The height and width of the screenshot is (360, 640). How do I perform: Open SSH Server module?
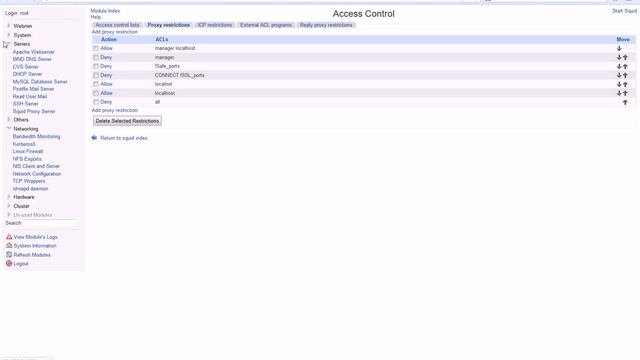point(26,104)
